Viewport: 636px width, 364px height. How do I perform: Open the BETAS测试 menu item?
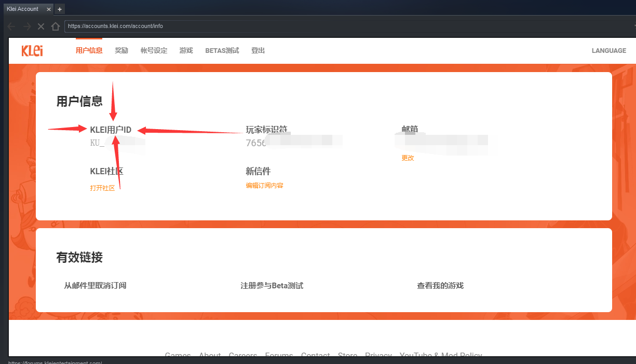pyautogui.click(x=222, y=51)
